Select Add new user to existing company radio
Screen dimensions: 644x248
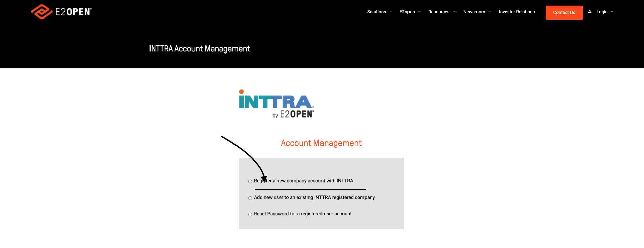point(250,198)
